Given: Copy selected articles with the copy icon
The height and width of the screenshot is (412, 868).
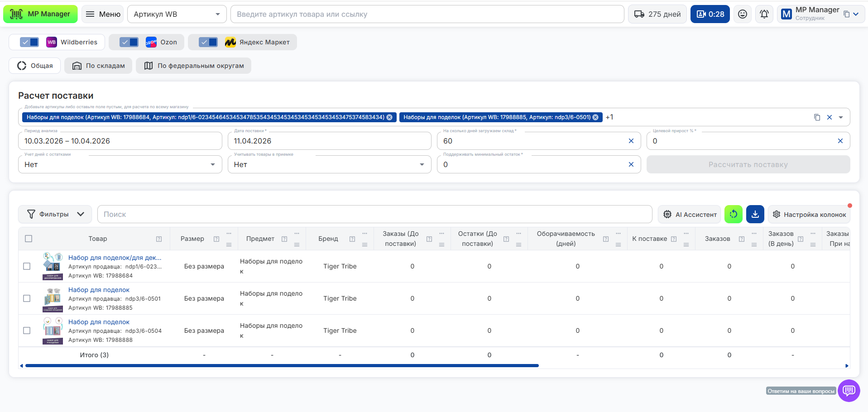Looking at the screenshot, I should [x=817, y=117].
